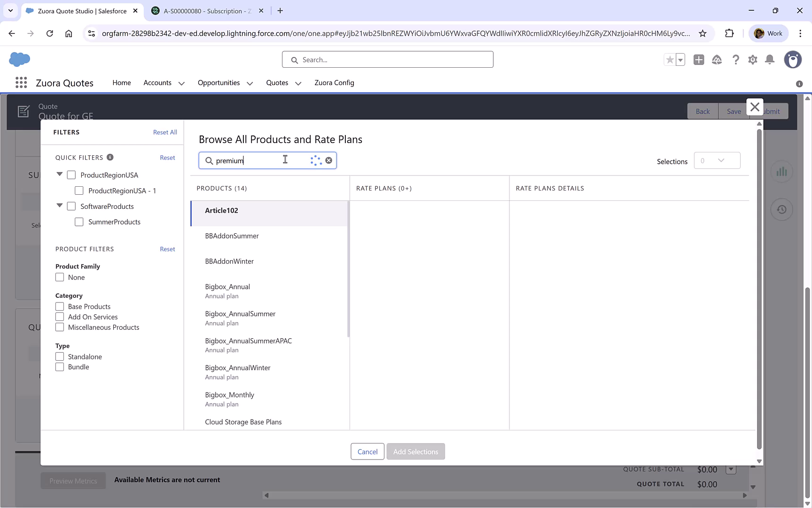The height and width of the screenshot is (508, 812).
Task: Click the Help question mark icon
Action: click(736, 60)
